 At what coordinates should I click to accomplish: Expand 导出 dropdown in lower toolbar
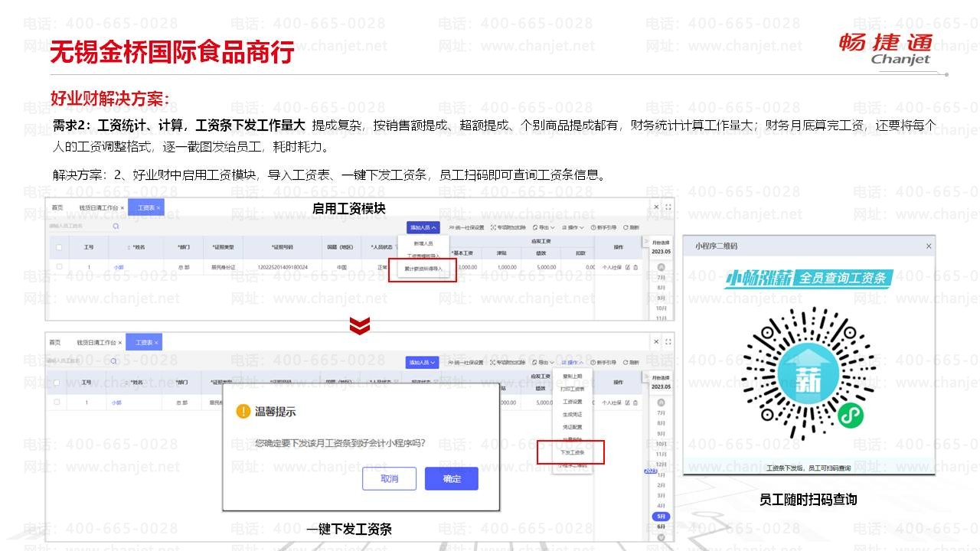[x=544, y=363]
